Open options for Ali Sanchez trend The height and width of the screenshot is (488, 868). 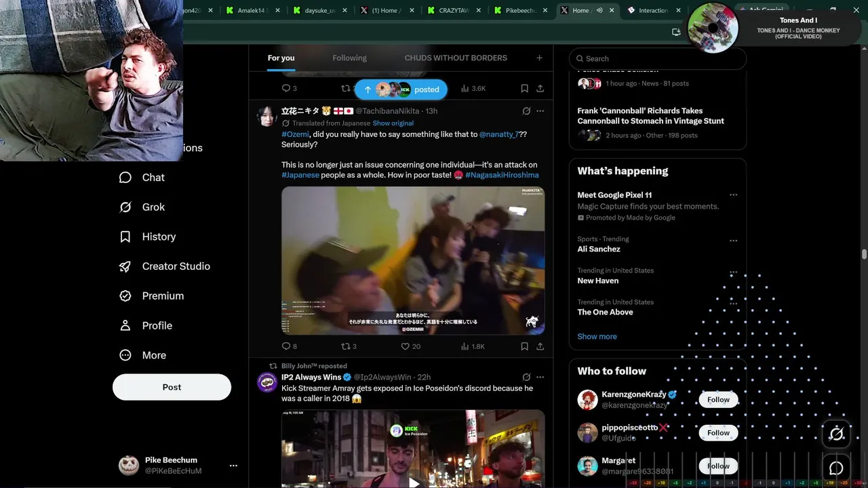point(733,240)
